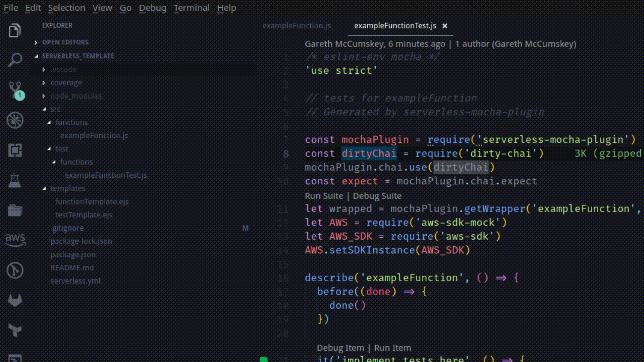The width and height of the screenshot is (644, 362).
Task: Open the GitLab sidebar panel
Action: [15, 300]
